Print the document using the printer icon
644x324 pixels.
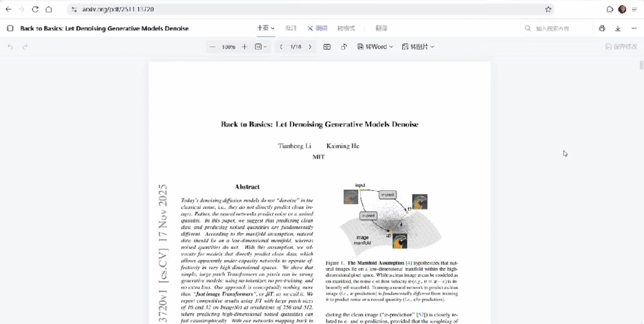602,28
